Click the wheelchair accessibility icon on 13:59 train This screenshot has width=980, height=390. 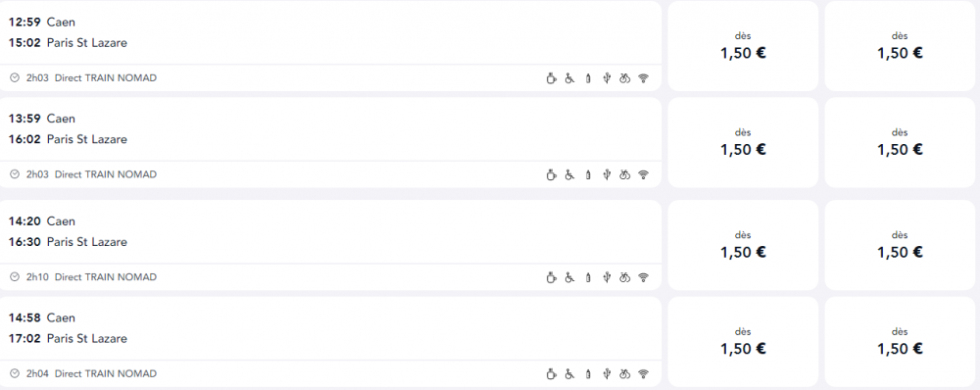[x=569, y=174]
